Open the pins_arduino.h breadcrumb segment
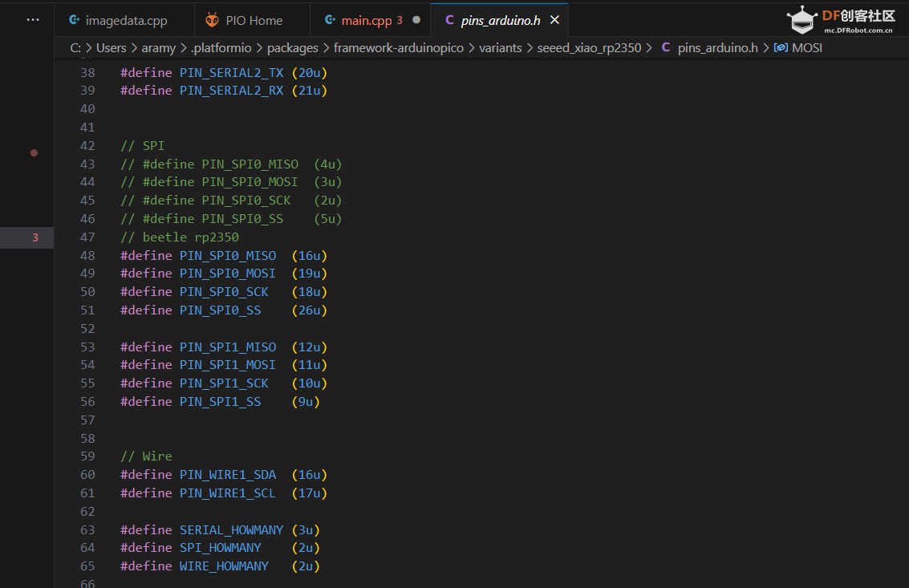The width and height of the screenshot is (909, 588). click(718, 48)
